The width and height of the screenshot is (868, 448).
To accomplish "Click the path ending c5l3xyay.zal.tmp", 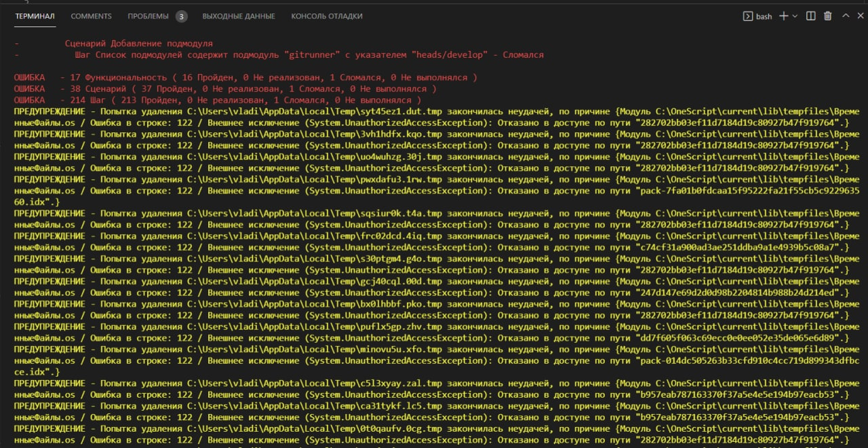I will click(315, 383).
